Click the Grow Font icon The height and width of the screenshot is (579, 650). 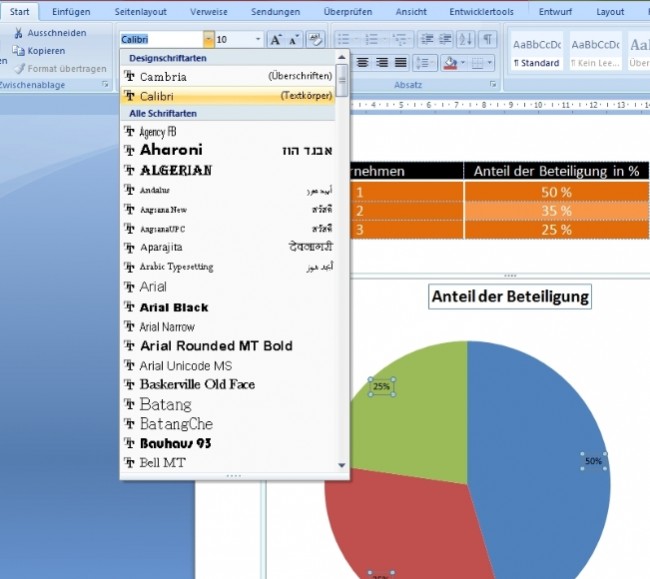tap(276, 40)
